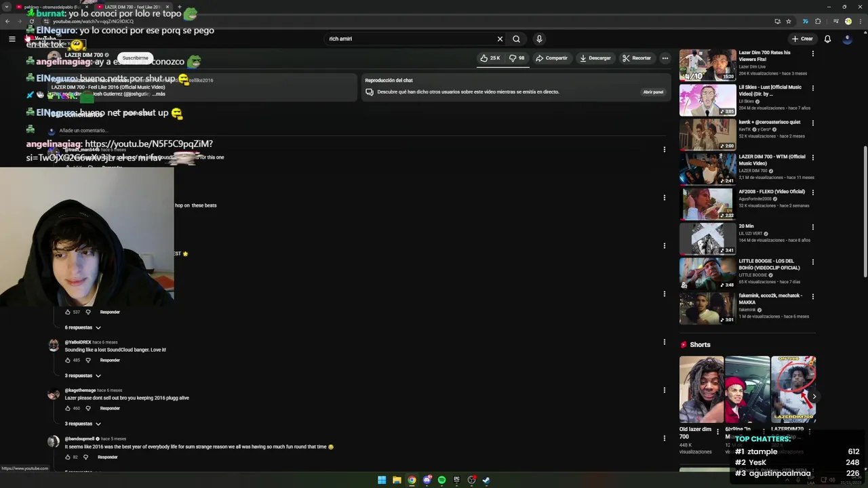This screenshot has width=868, height=488.
Task: Reply to kagethemage comment
Action: 110,408
